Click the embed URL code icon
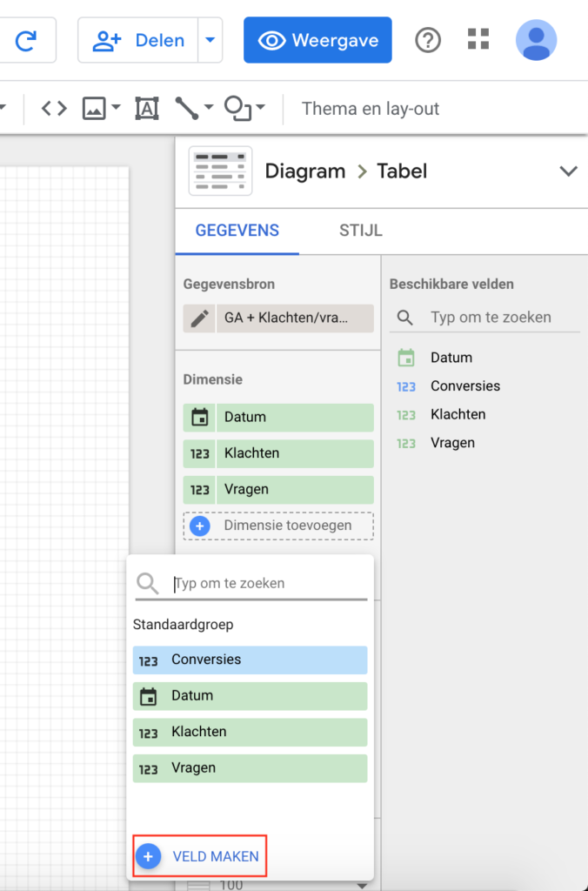The image size is (588, 891). [x=54, y=109]
